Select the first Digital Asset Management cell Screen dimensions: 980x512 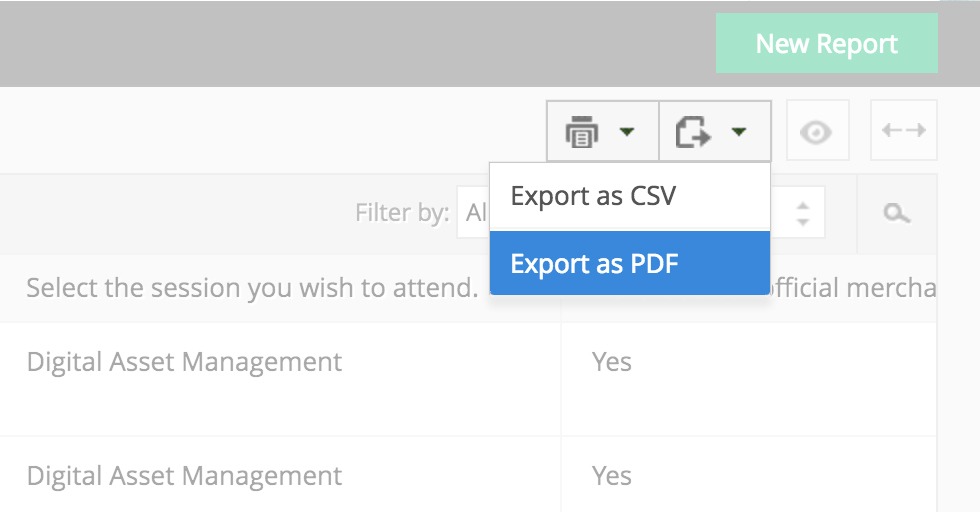pos(184,362)
